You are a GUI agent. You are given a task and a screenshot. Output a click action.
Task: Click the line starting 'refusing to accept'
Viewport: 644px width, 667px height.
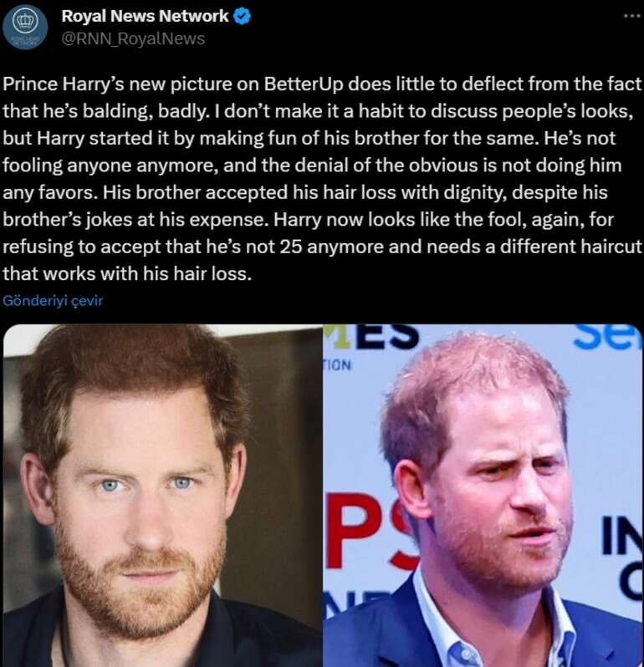[322, 247]
